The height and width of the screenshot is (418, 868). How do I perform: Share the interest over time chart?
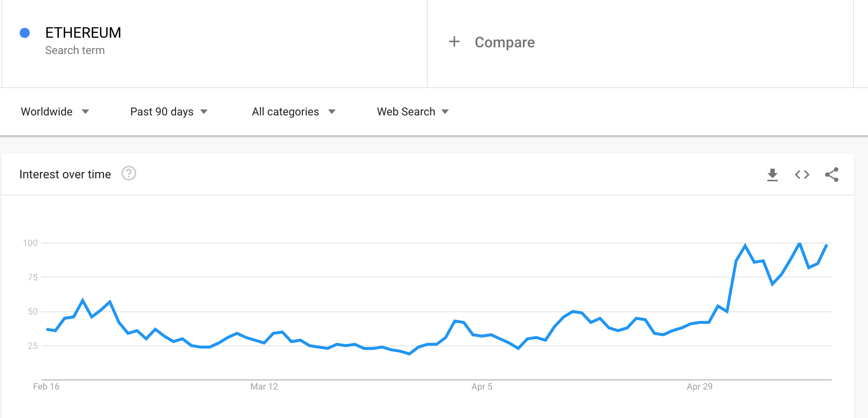[x=832, y=175]
